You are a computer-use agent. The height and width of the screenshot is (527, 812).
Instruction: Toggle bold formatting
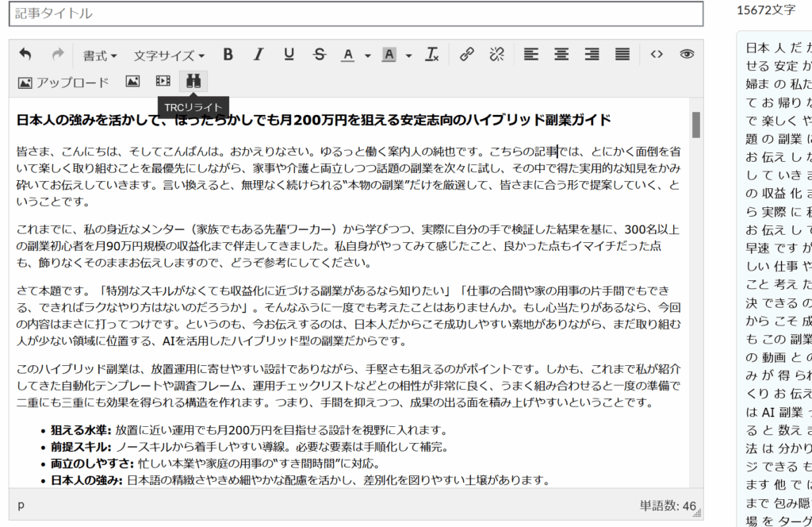228,55
